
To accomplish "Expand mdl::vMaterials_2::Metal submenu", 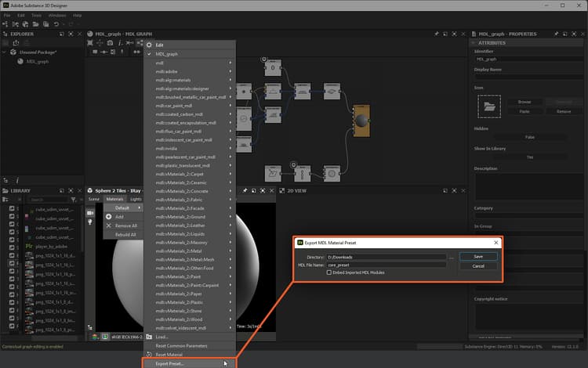I will pos(190,251).
